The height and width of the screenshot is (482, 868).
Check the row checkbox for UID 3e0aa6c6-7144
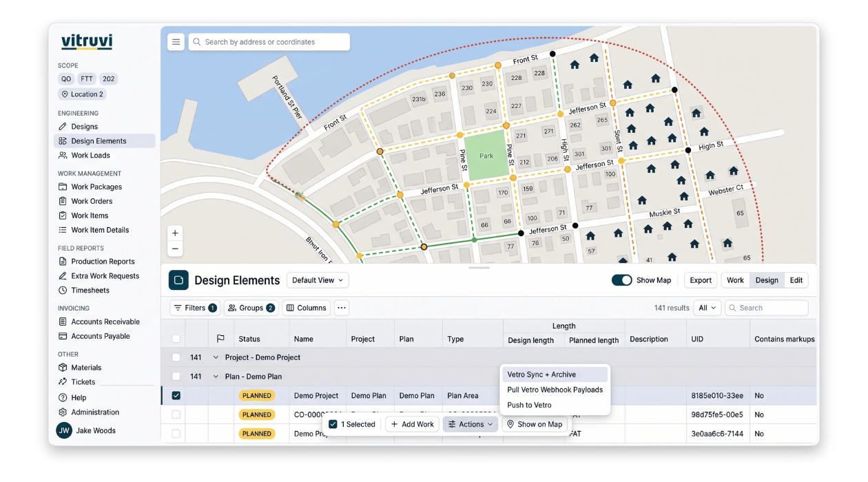pos(176,434)
